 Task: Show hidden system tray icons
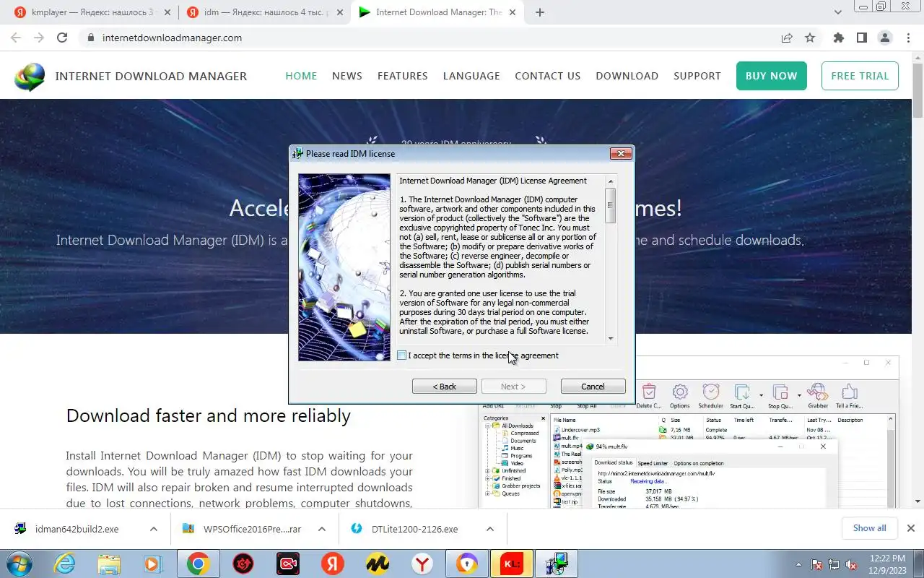pyautogui.click(x=798, y=564)
